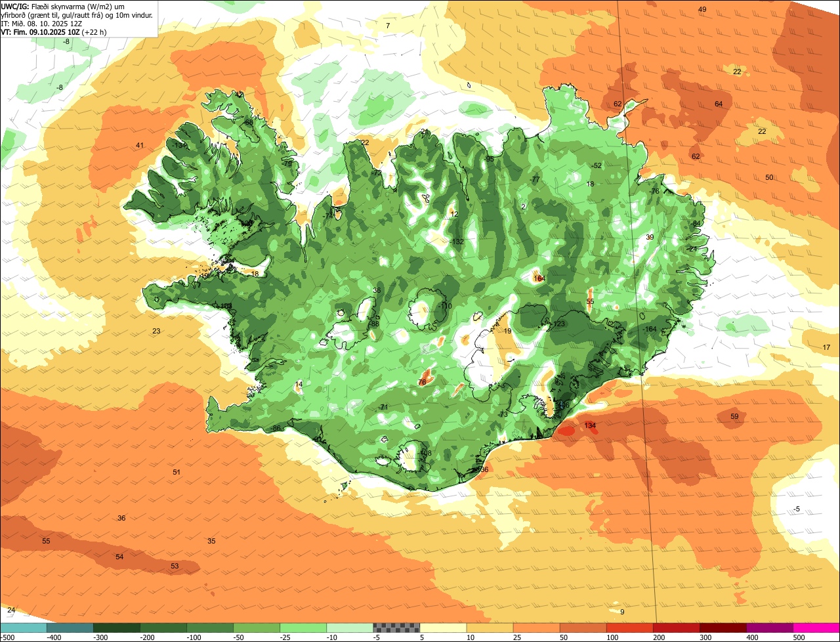Click the value '64' over the sea
The image size is (840, 642).
[x=719, y=104]
